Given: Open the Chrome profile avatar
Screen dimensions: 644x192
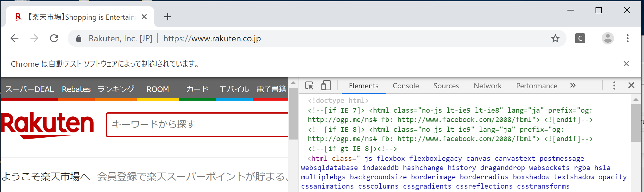Looking at the screenshot, I should point(608,38).
